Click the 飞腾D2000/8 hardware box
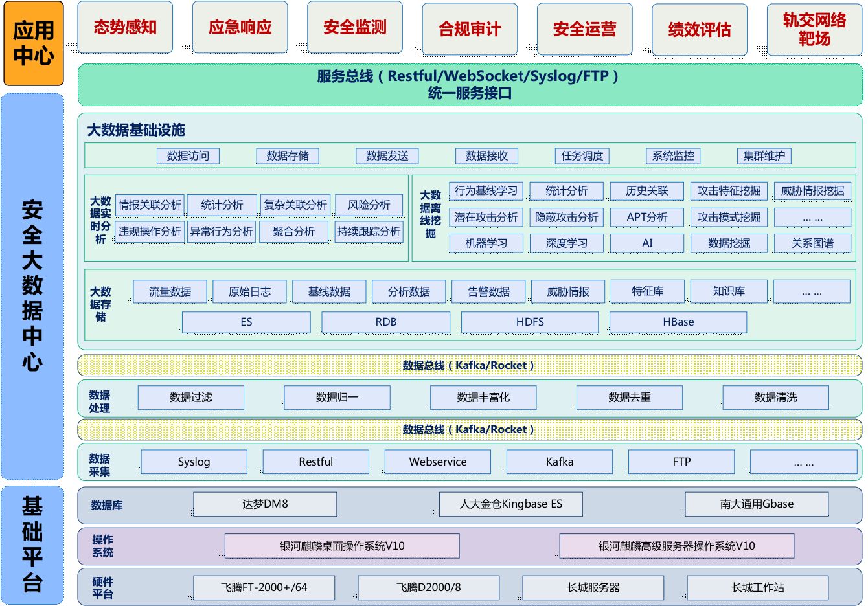This screenshot has width=868, height=606. 428,588
